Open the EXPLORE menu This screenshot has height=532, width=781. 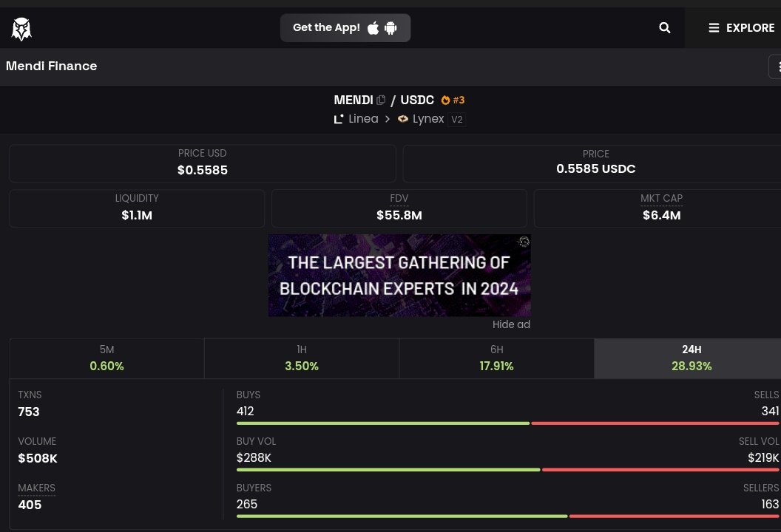point(741,27)
